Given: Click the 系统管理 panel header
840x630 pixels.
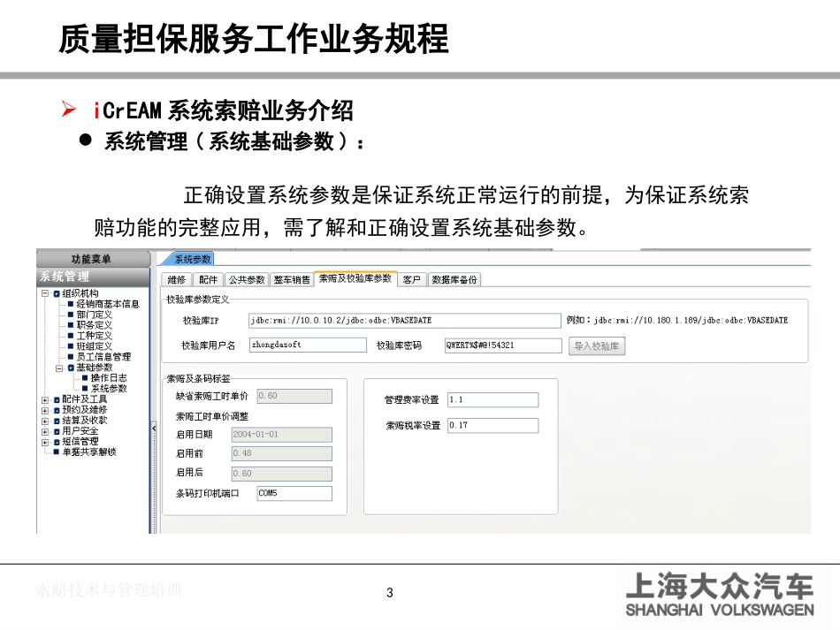Looking at the screenshot, I should [93, 277].
